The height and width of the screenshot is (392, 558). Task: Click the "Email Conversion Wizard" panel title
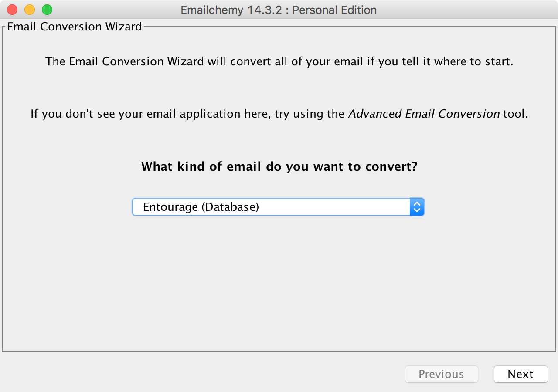pos(75,27)
